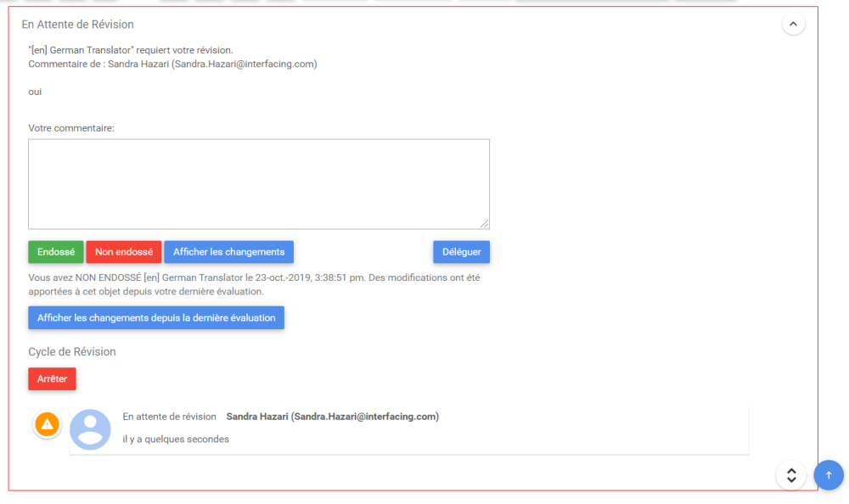The image size is (849, 504).
Task: Click the 'En attente de révision' status label
Action: coord(169,417)
